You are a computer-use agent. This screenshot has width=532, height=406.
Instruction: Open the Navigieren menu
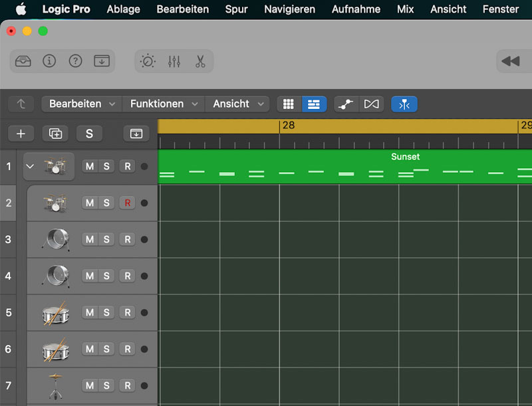click(x=290, y=9)
